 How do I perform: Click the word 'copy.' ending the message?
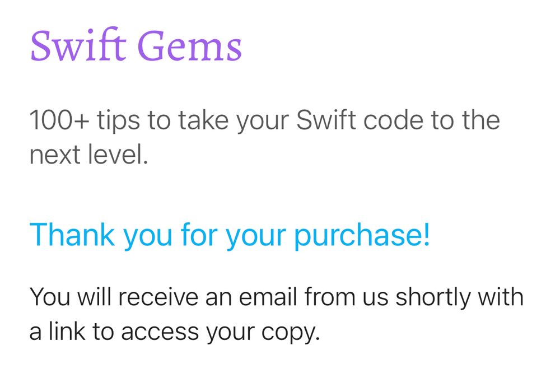click(x=290, y=333)
